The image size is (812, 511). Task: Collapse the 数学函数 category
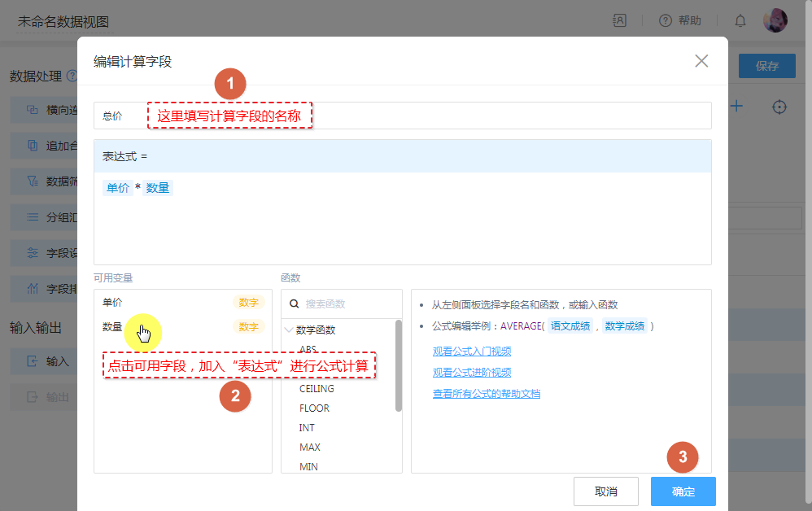(290, 330)
